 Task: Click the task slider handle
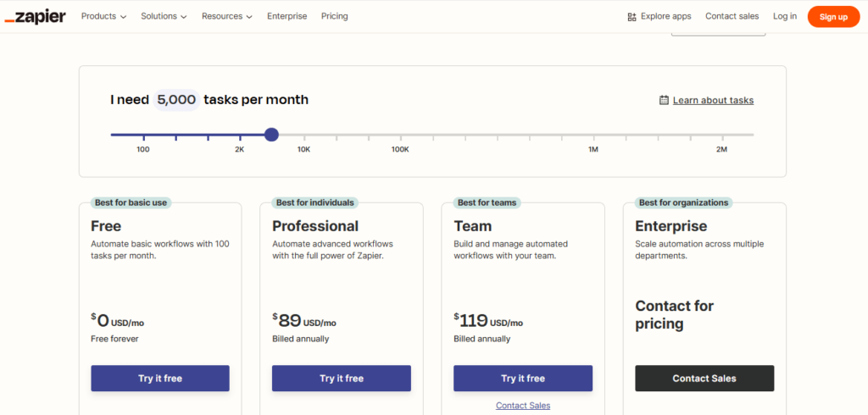(271, 135)
